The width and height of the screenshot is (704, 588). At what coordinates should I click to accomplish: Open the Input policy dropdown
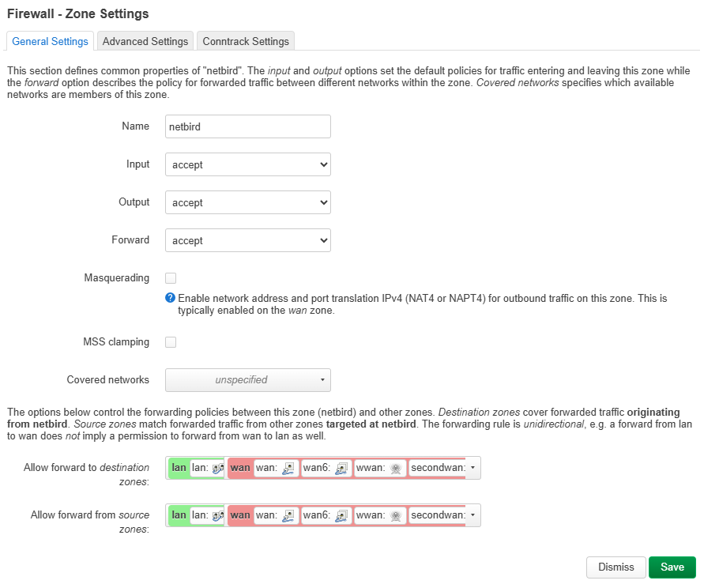pyautogui.click(x=247, y=164)
